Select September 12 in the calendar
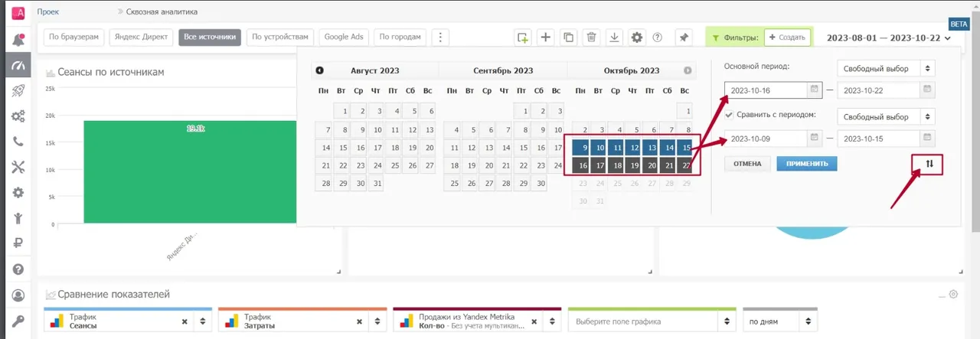The height and width of the screenshot is (339, 980). [x=471, y=148]
